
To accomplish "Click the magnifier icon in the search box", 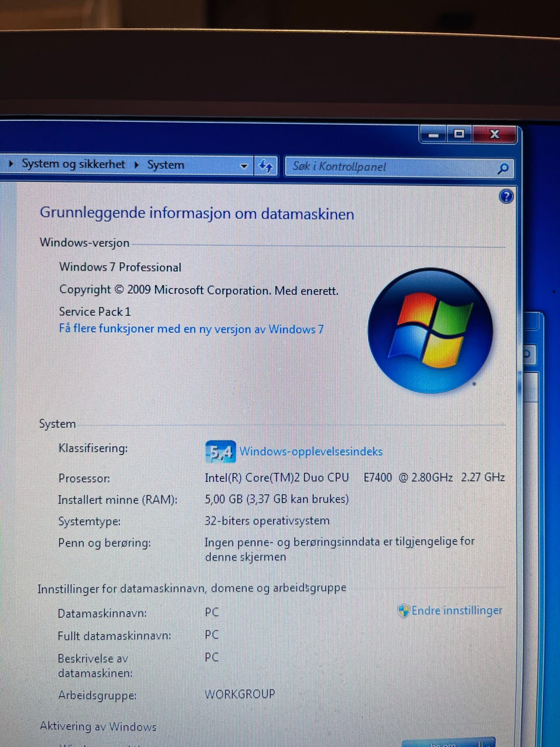I will coord(503,169).
